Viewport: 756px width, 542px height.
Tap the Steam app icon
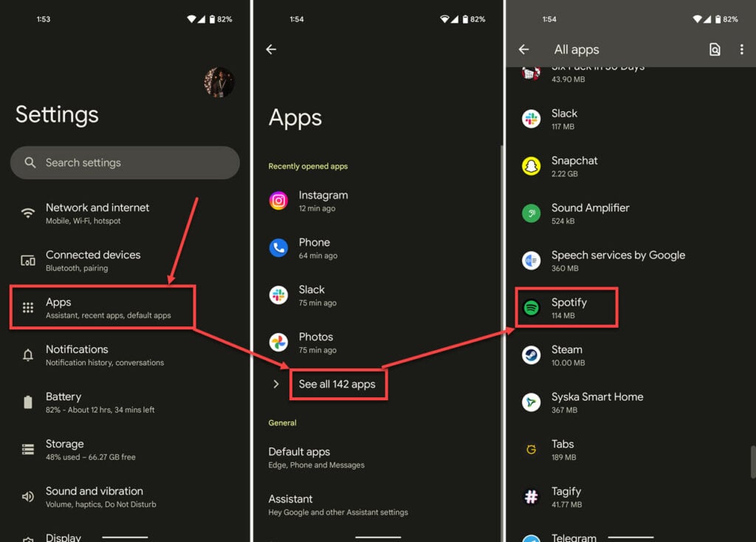pos(532,355)
